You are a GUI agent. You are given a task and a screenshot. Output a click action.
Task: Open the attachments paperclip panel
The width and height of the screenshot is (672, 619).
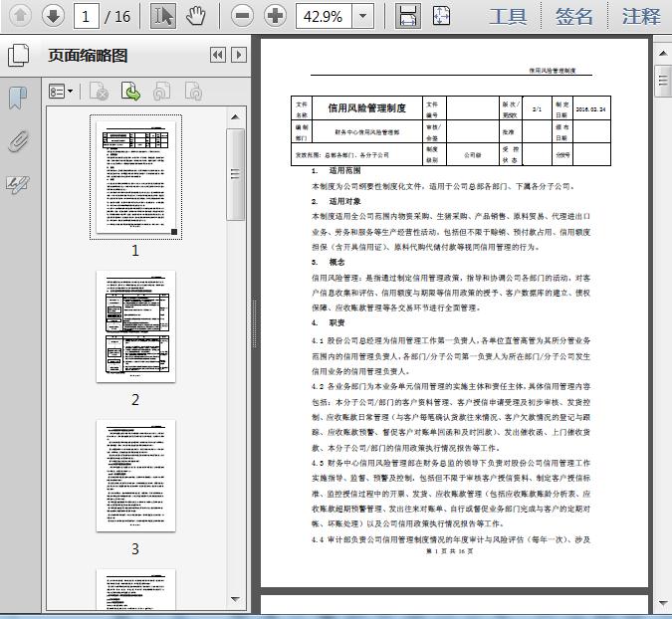(18, 141)
